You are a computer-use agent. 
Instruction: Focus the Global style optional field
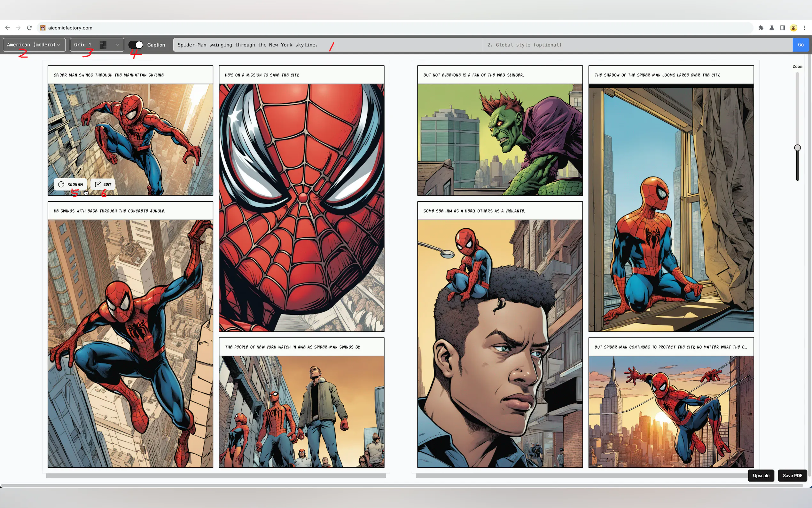pos(637,45)
